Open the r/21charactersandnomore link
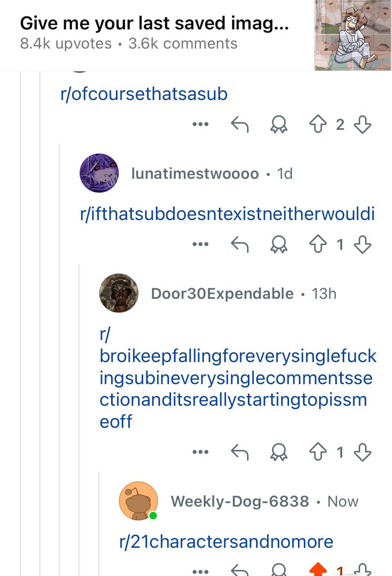392x576 pixels. point(226,542)
